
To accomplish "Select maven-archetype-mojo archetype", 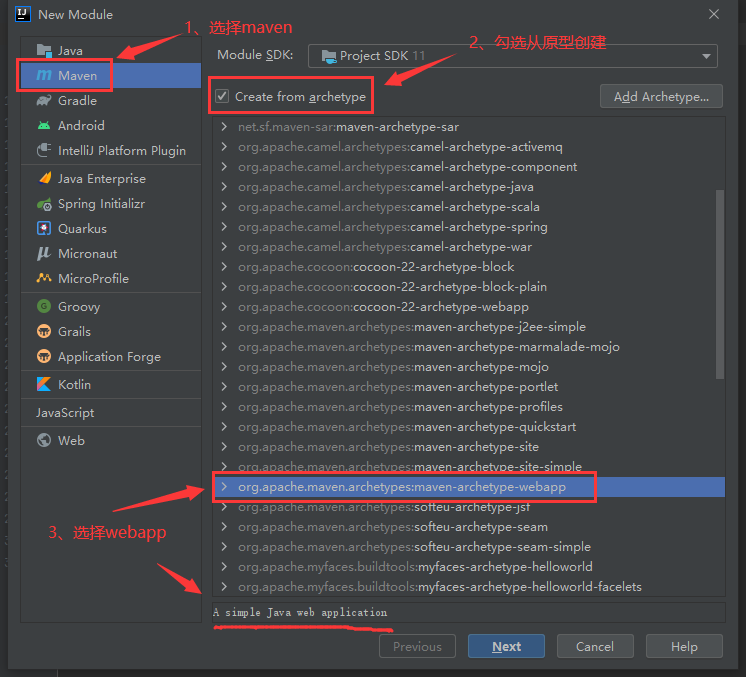I will pos(469,366).
